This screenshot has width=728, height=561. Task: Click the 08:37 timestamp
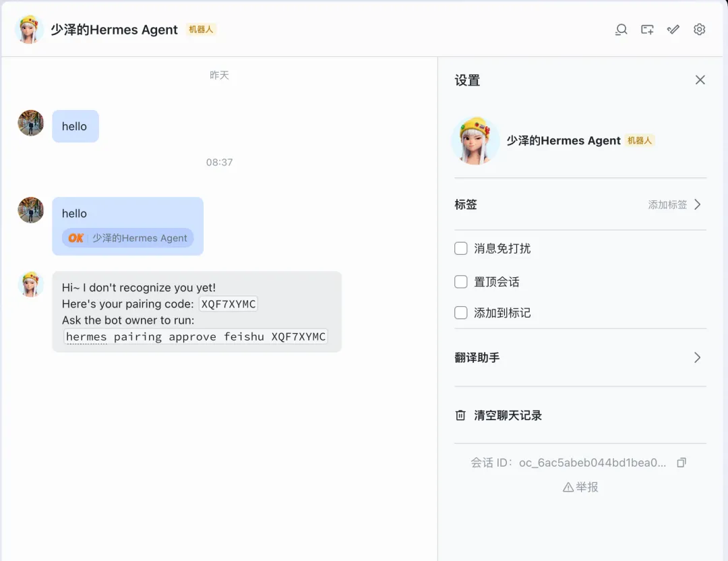click(x=219, y=162)
